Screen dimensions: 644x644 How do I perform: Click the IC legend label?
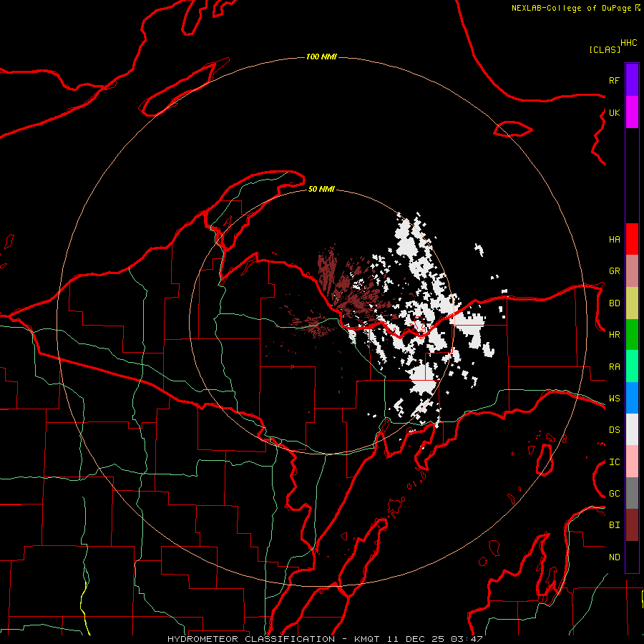(614, 462)
